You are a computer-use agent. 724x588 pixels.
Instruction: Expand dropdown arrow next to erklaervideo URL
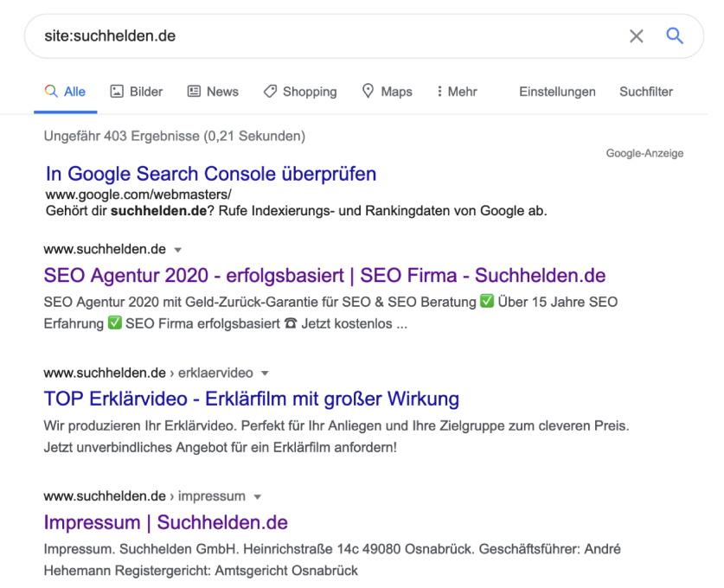click(265, 374)
